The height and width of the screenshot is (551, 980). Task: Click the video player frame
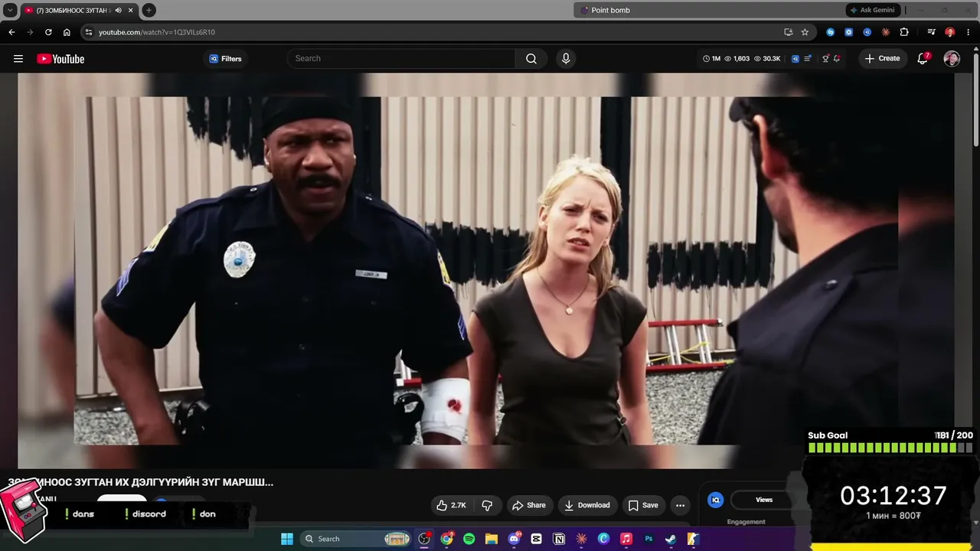[486, 270]
